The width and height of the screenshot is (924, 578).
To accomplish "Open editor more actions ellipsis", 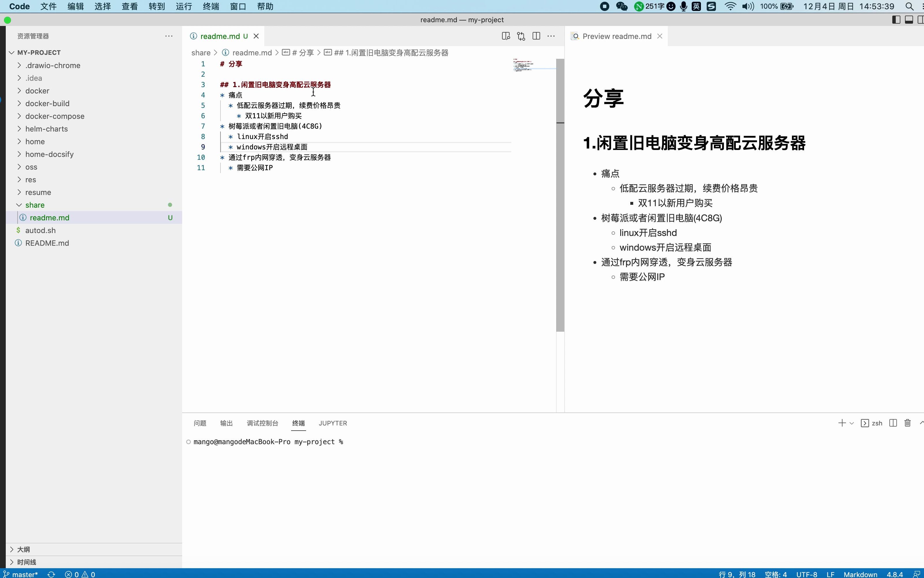I will click(x=551, y=36).
